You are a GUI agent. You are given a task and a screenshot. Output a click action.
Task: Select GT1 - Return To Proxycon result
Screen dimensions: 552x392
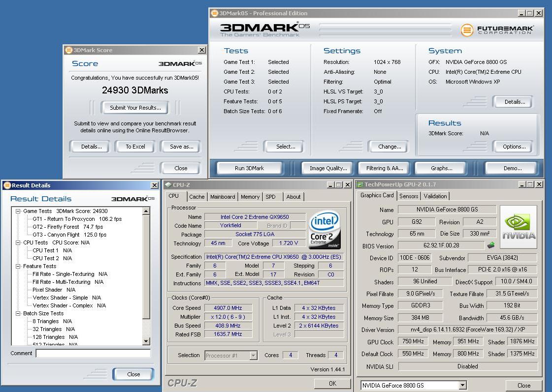coord(77,219)
